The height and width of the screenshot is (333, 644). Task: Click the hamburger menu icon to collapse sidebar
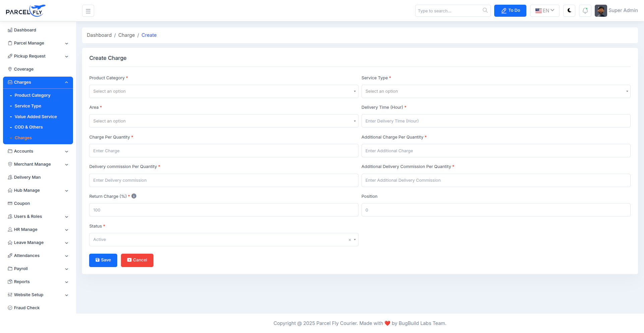tap(88, 11)
